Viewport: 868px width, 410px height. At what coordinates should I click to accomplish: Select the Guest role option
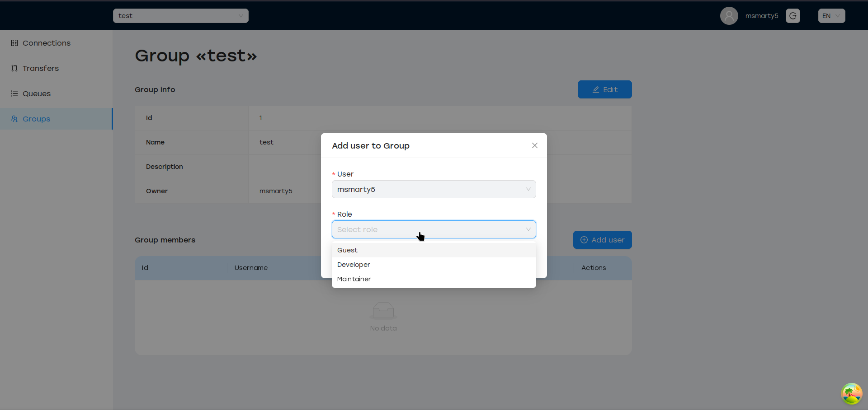347,250
